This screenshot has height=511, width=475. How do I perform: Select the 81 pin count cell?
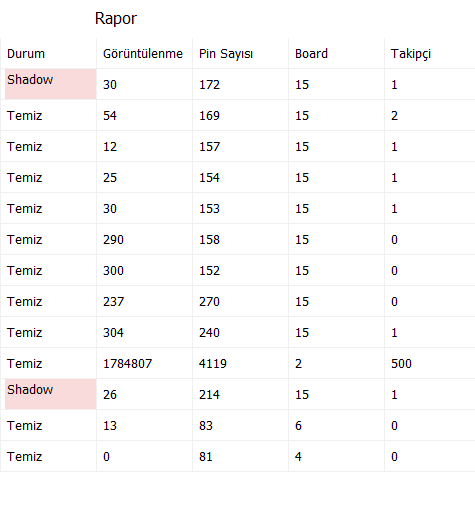pos(241,456)
